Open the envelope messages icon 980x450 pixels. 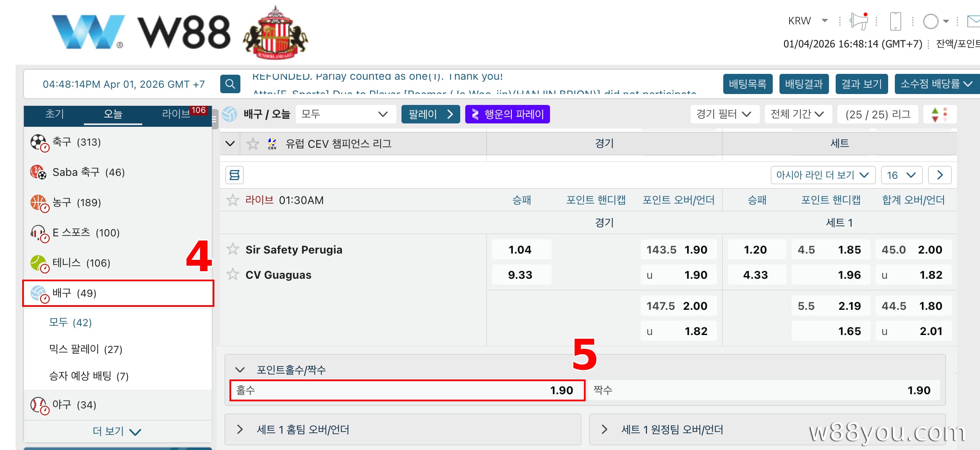(x=973, y=21)
